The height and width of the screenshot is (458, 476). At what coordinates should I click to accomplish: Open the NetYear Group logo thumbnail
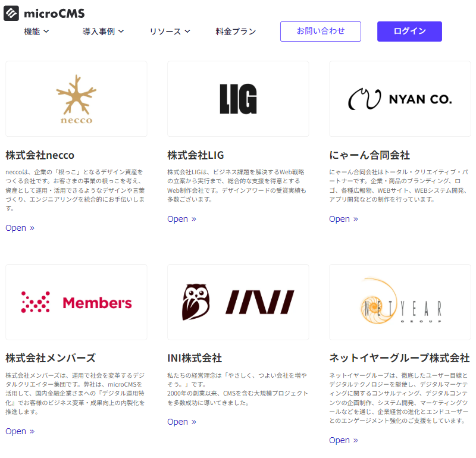[400, 302]
